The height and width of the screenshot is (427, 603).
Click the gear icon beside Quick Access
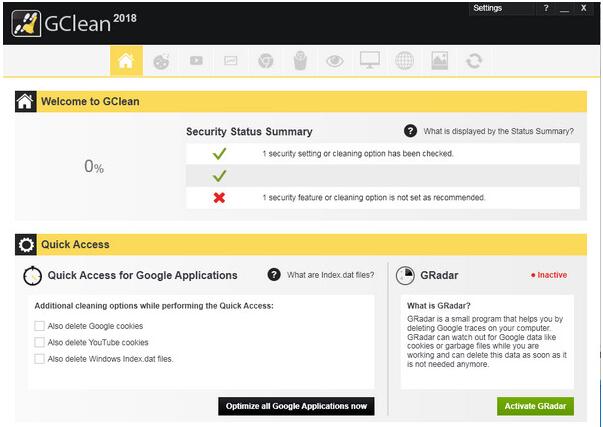[x=26, y=245]
